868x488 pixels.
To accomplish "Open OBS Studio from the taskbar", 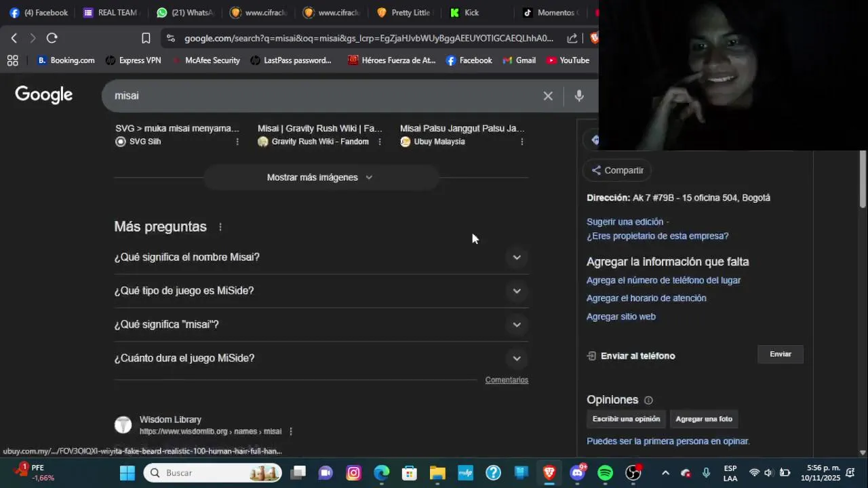I will point(633,472).
